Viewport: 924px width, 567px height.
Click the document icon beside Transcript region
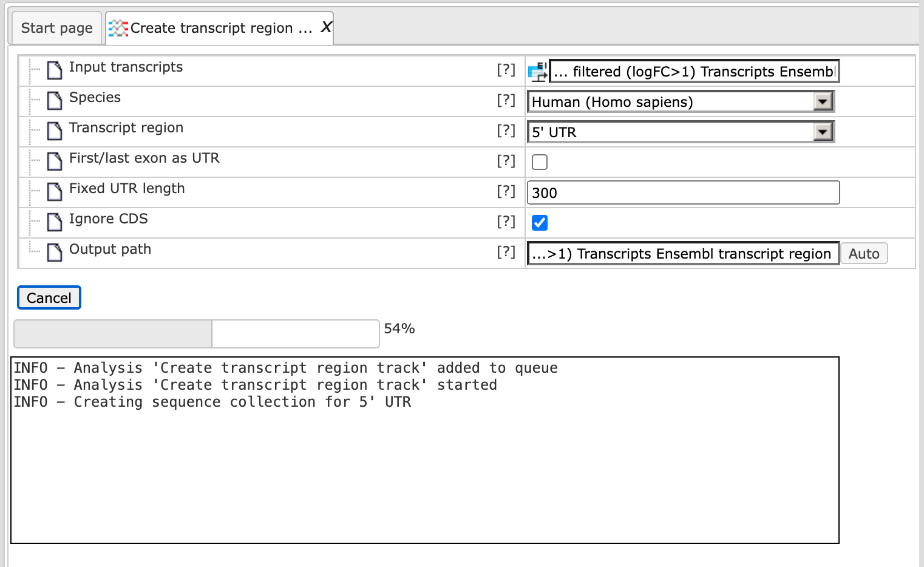coord(55,131)
